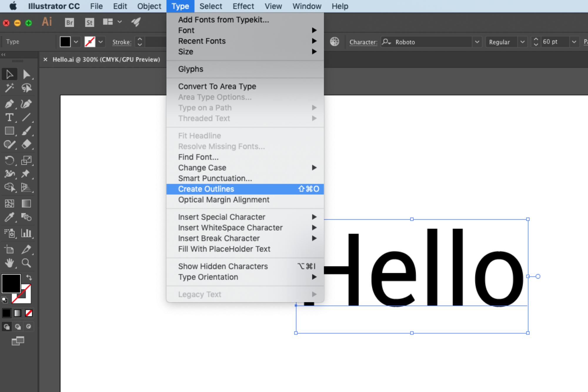Click Add Fonts from Typekit button
This screenshot has width=588, height=392.
click(x=223, y=20)
